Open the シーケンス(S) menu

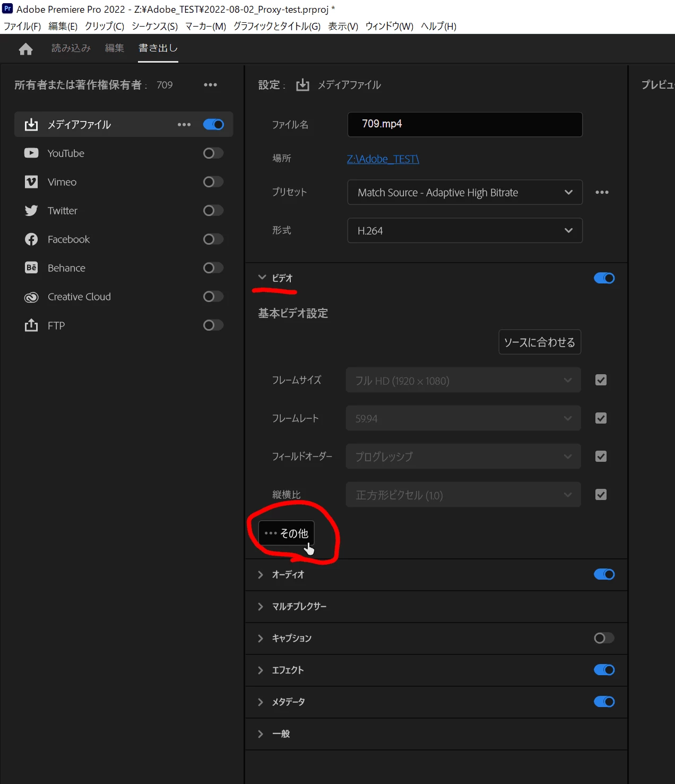coord(154,26)
